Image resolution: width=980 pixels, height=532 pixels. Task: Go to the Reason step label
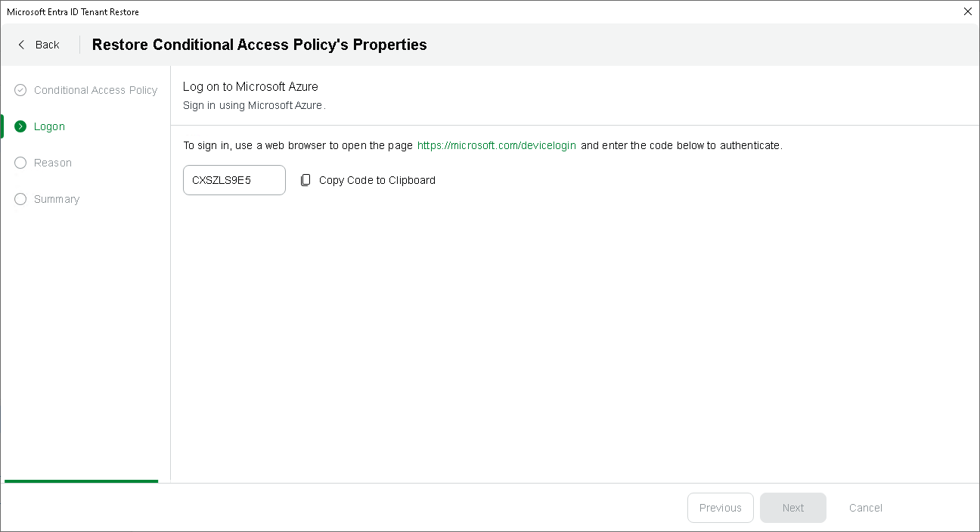[53, 163]
